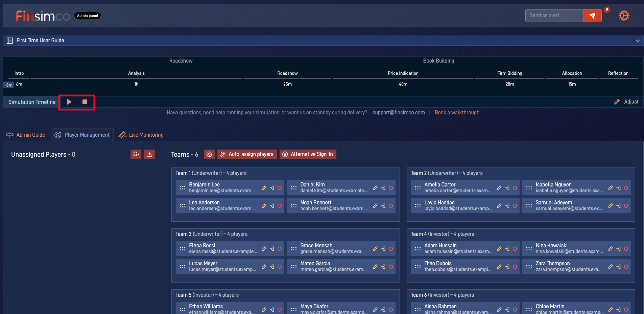
Task: Send the alert with the paper plane button
Action: point(592,16)
